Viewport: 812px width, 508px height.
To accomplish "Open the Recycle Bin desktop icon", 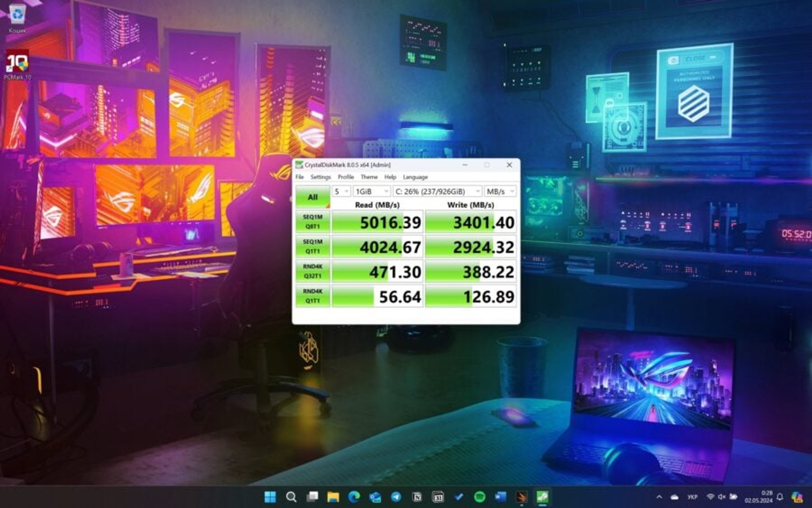I will click(x=17, y=18).
